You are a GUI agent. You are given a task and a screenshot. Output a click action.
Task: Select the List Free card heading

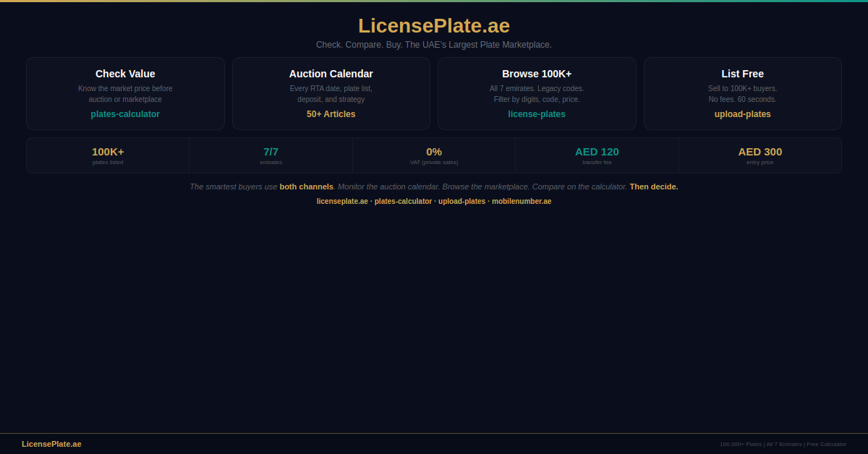(x=742, y=74)
